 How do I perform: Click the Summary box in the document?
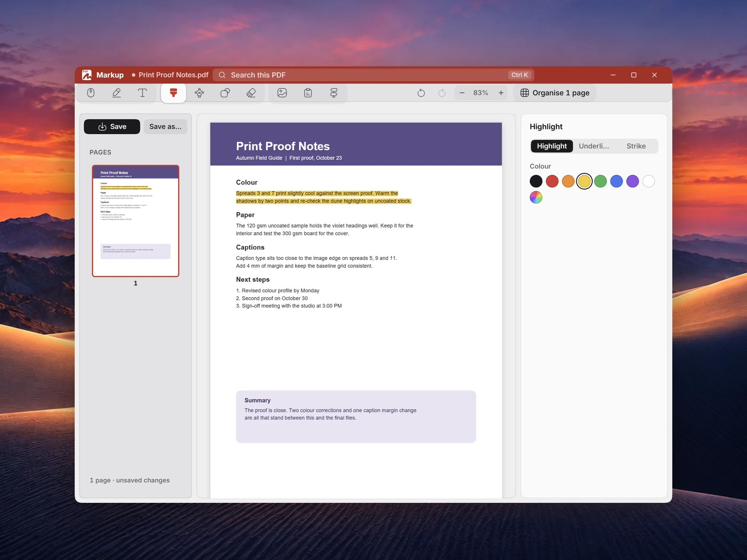point(356,417)
